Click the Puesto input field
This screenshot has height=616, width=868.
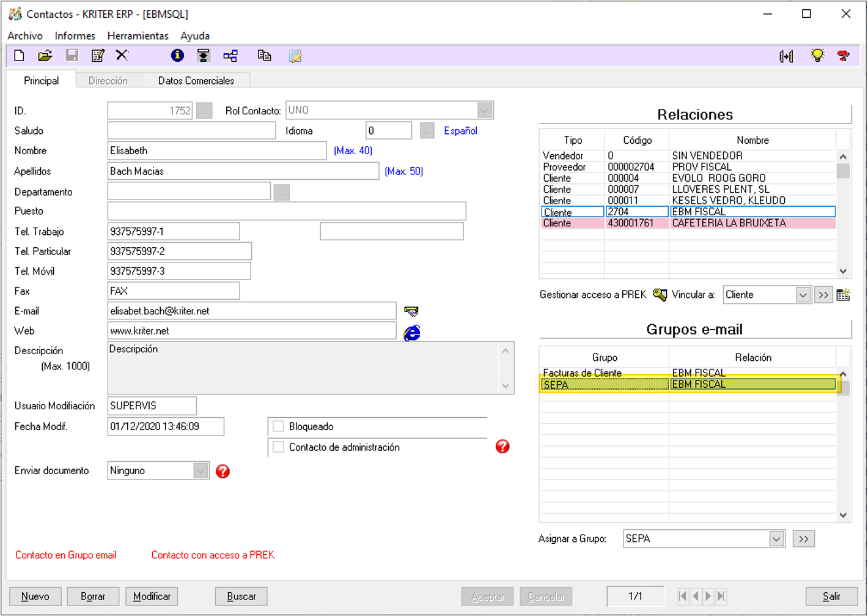287,211
